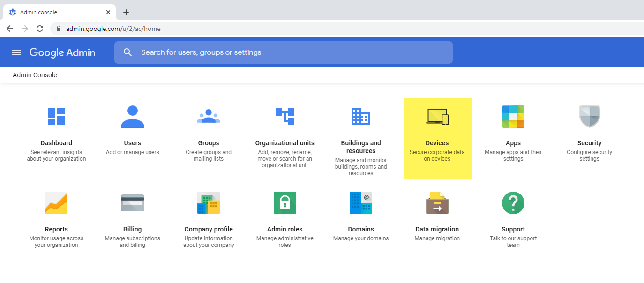This screenshot has height=283, width=644.
Task: Open the Users link title
Action: 133,143
